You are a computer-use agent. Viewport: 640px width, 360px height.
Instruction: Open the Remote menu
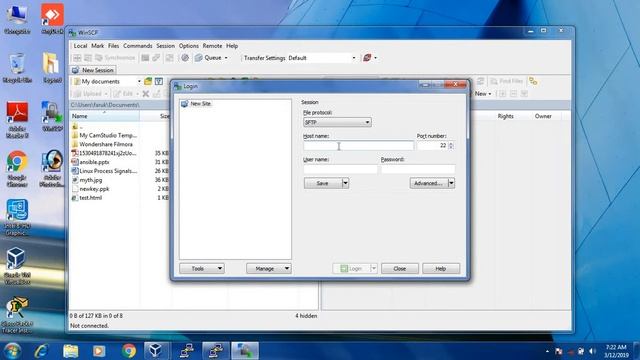[212, 46]
